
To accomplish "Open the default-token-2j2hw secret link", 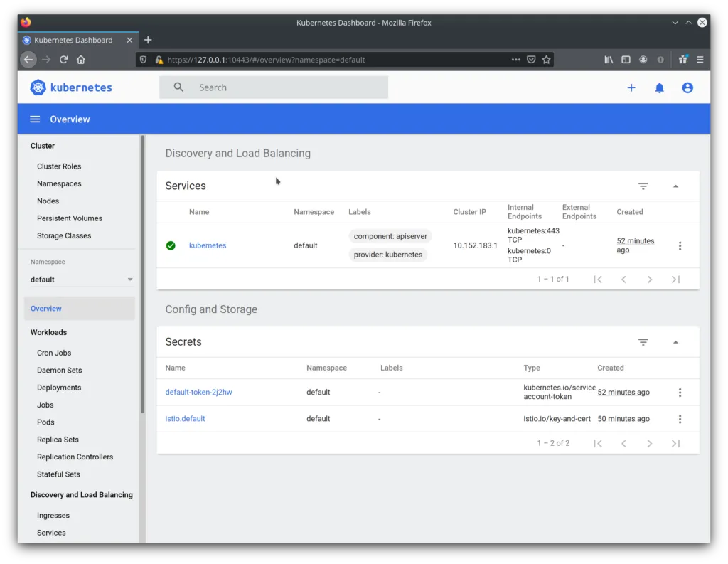I will pyautogui.click(x=198, y=392).
